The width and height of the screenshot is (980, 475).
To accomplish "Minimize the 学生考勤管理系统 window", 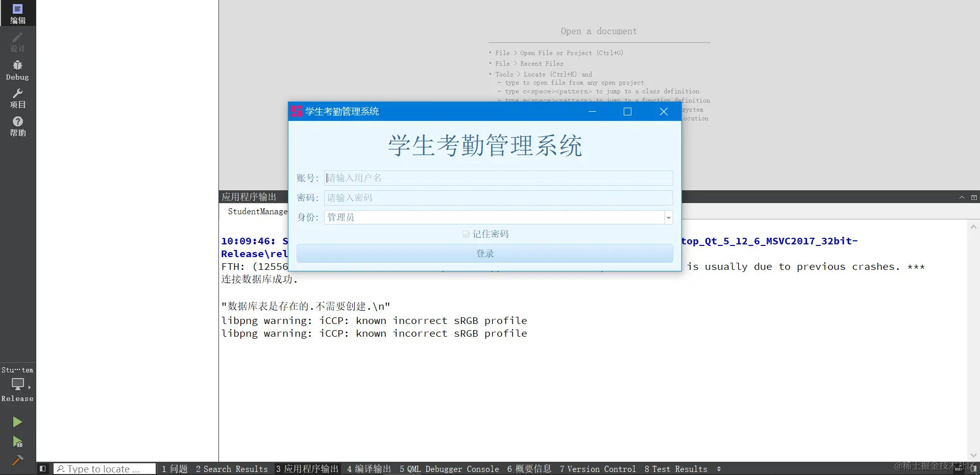I will 592,111.
